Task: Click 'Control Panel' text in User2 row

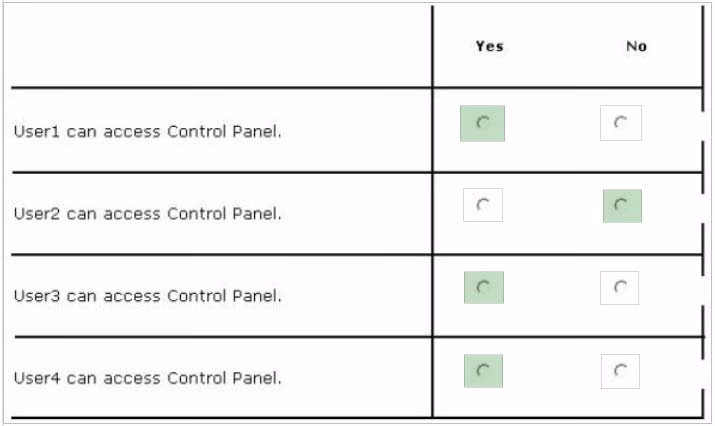Action: (224, 213)
